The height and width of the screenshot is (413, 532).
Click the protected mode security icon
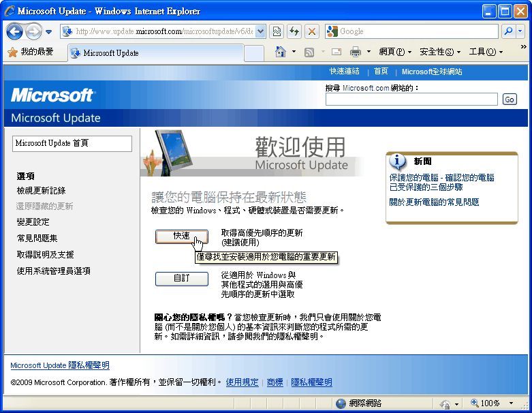point(445,404)
